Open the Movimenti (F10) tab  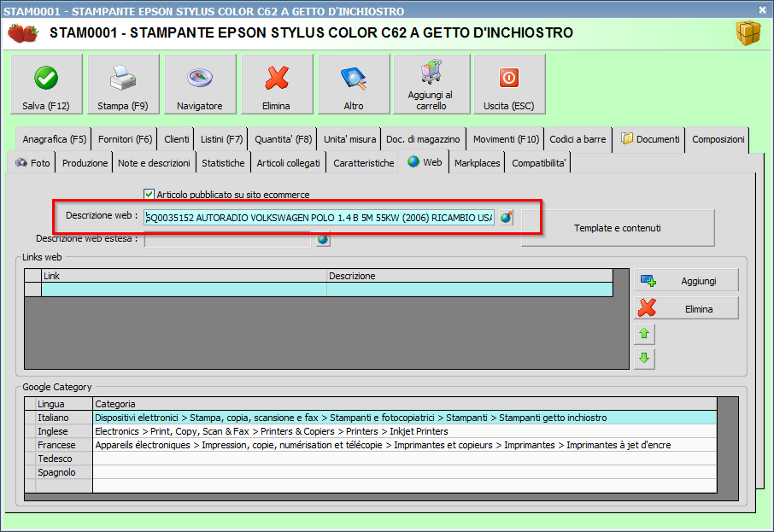[x=506, y=140]
